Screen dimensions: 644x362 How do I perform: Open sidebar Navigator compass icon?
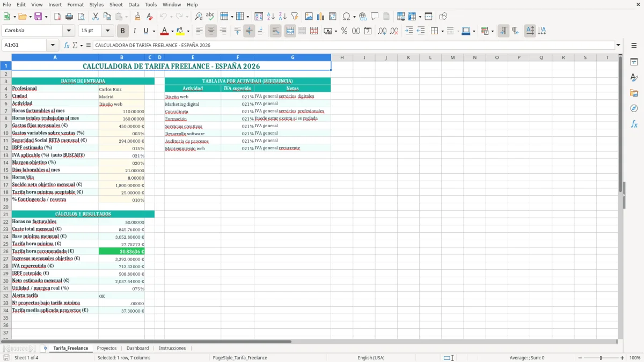634,108
